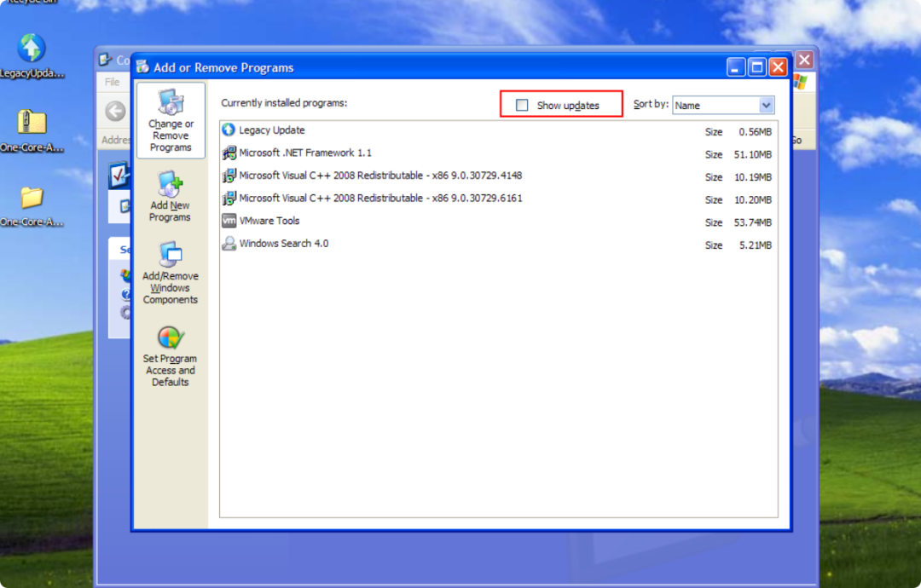Maximize the Add or Remove Programs window
This screenshot has height=588, width=921.
click(x=757, y=67)
